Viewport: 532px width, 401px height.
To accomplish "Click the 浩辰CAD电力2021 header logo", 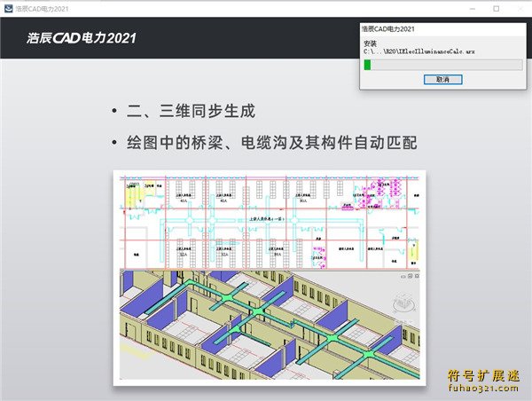I will click(82, 38).
